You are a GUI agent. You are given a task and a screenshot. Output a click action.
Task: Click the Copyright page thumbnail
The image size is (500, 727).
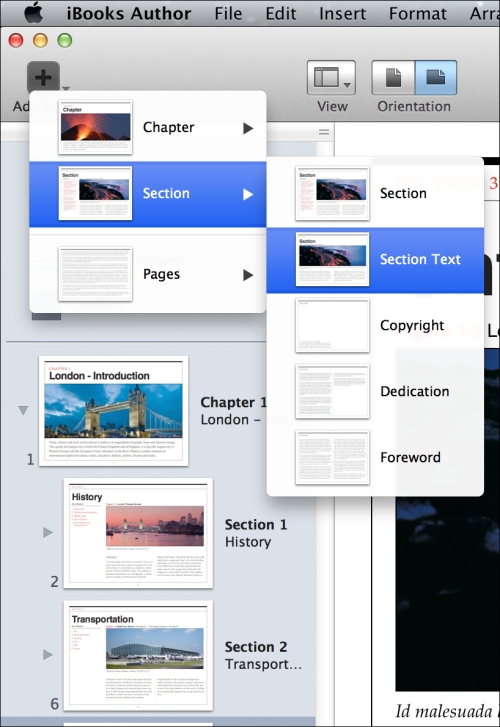tap(333, 325)
